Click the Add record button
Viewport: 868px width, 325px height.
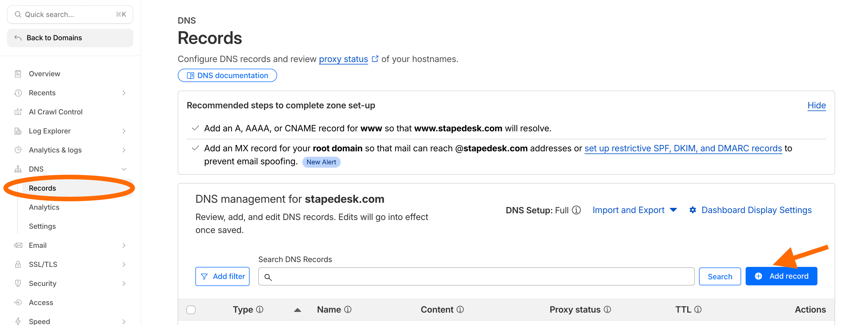(x=781, y=276)
